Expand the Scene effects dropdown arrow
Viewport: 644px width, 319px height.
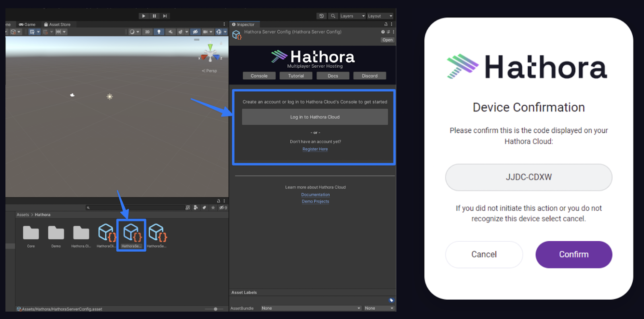[x=187, y=32]
